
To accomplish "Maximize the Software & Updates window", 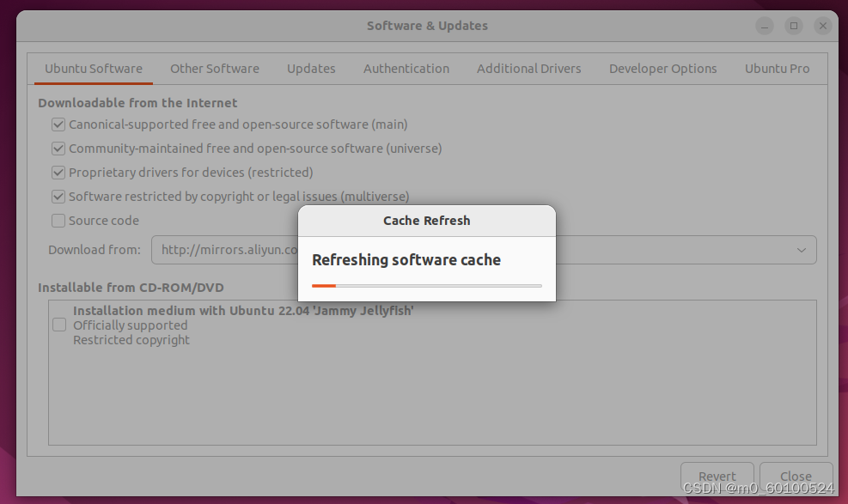I will (x=794, y=26).
